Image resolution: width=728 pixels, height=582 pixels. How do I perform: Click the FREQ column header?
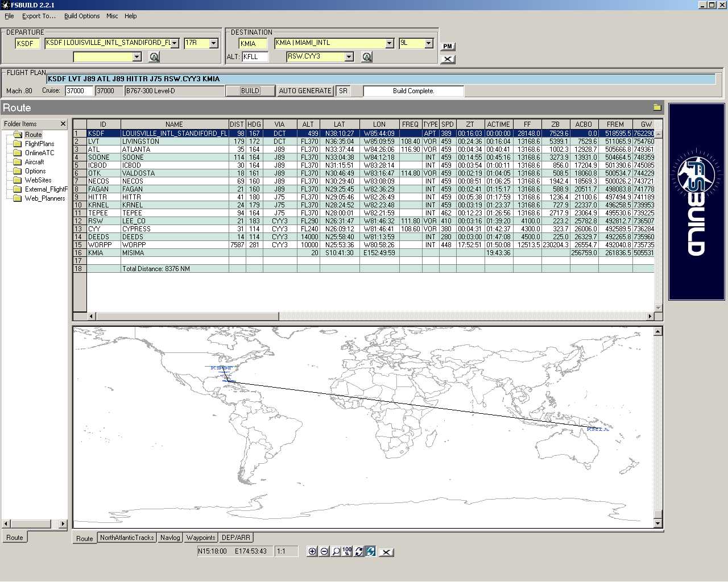[410, 124]
